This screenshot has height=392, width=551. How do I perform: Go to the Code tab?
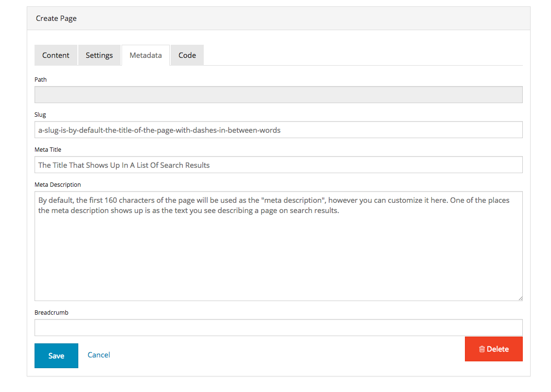pos(187,55)
